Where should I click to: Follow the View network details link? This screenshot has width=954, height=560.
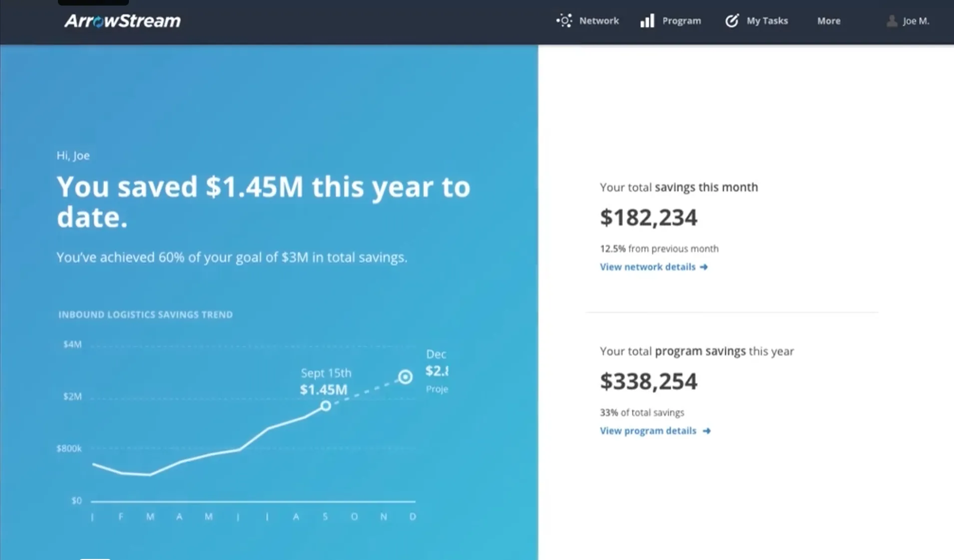click(x=647, y=267)
